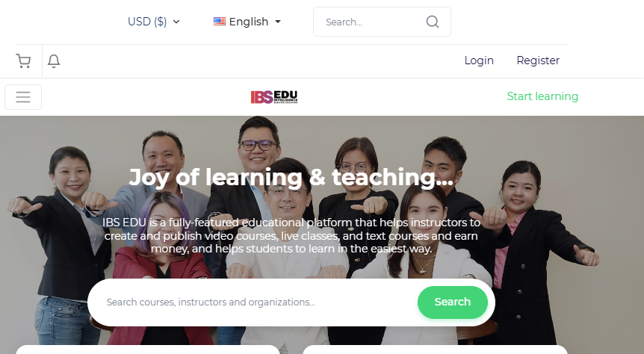Expand the USD ($) currency dropdown
This screenshot has height=354, width=644.
[154, 22]
